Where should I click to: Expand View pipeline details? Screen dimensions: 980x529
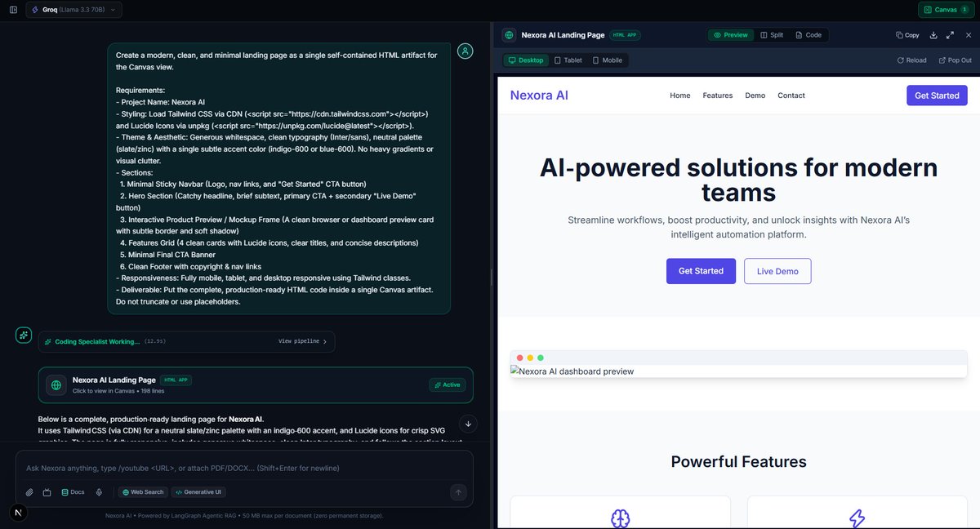click(302, 341)
